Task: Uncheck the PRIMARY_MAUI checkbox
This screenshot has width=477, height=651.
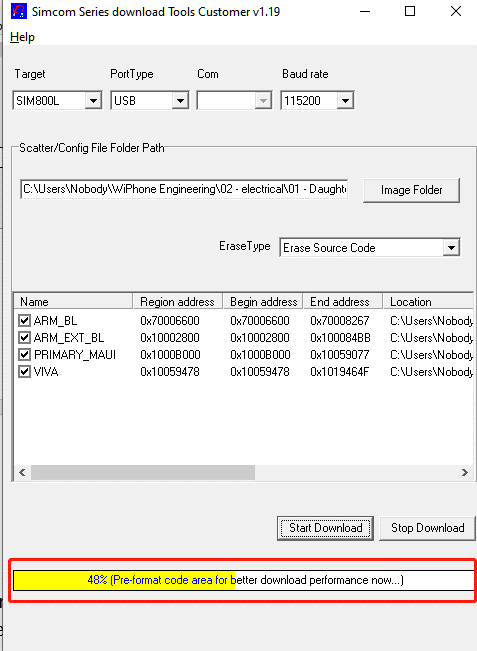Action: pyautogui.click(x=24, y=355)
